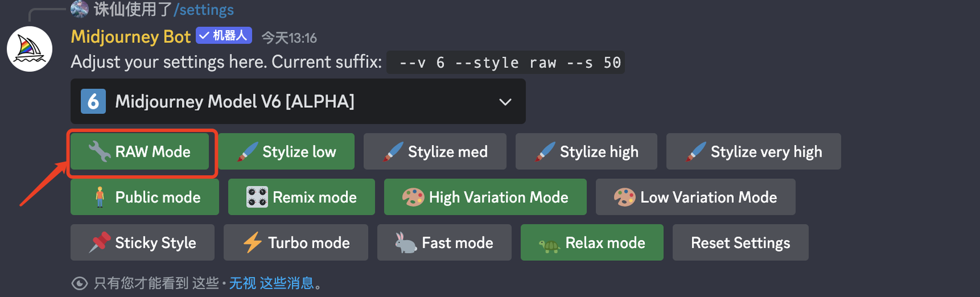Click the rabbit icon on Fast mode
980x297 pixels.
pos(405,242)
